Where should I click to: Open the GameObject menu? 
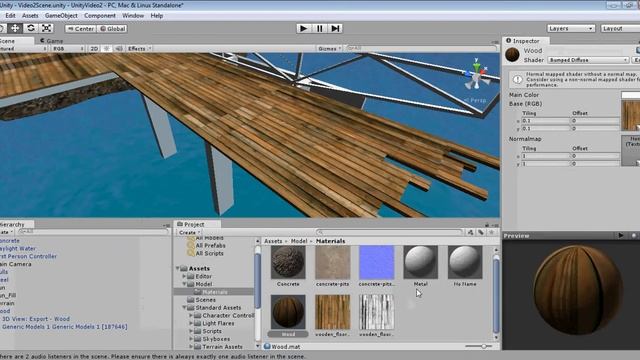tap(61, 16)
